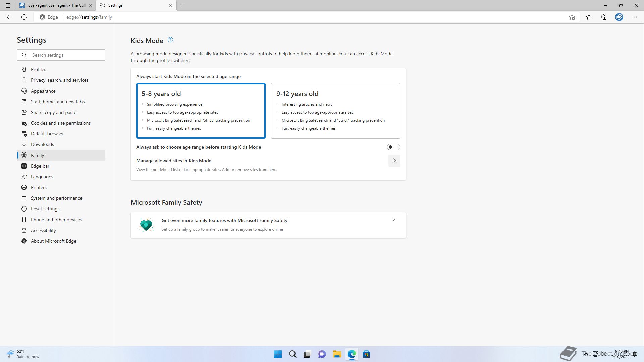The width and height of the screenshot is (644, 362).
Task: Open Kids Mode help question icon
Action: pyautogui.click(x=170, y=40)
